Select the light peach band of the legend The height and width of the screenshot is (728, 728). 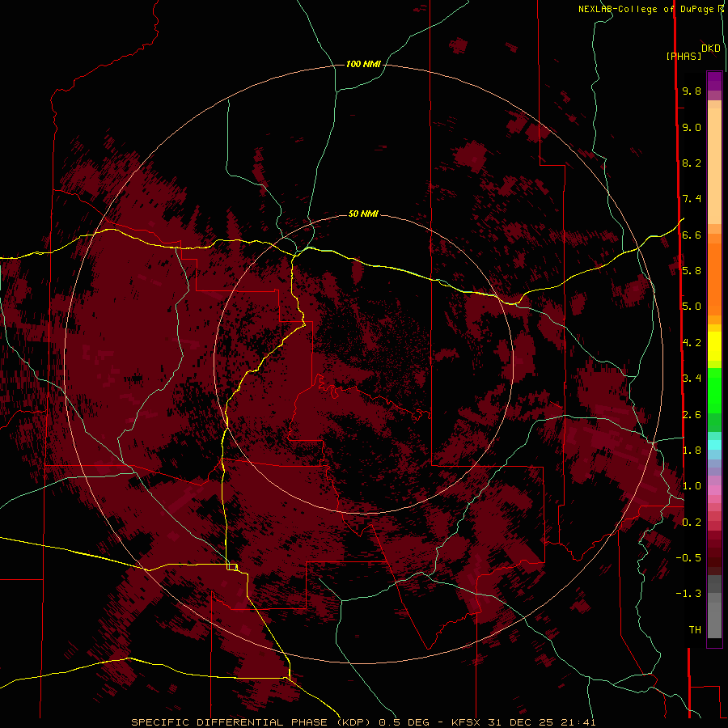pyautogui.click(x=714, y=166)
